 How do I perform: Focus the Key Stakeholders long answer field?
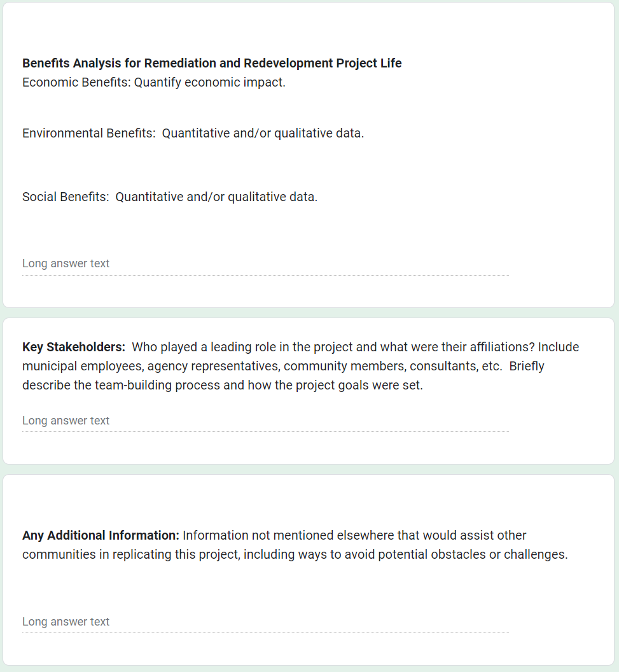click(x=265, y=421)
